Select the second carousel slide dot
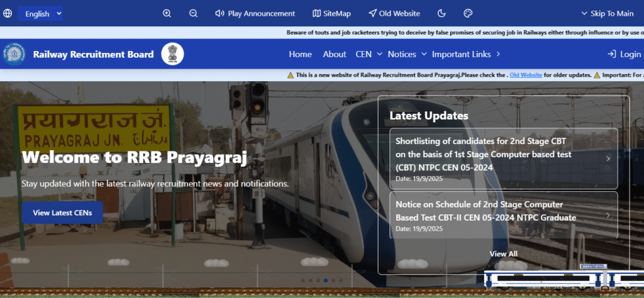This screenshot has width=644, height=298. click(x=311, y=281)
